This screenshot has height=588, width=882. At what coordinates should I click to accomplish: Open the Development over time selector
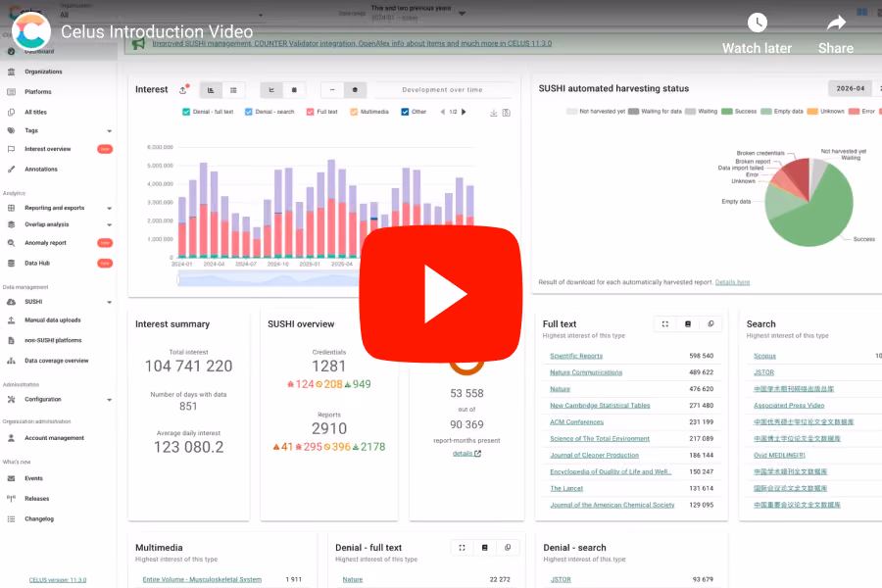[x=442, y=90]
